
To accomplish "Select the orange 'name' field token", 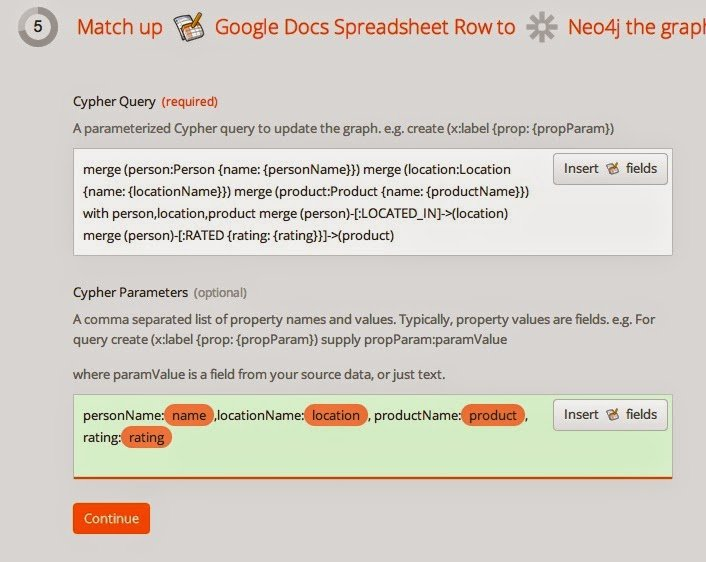I will click(189, 415).
